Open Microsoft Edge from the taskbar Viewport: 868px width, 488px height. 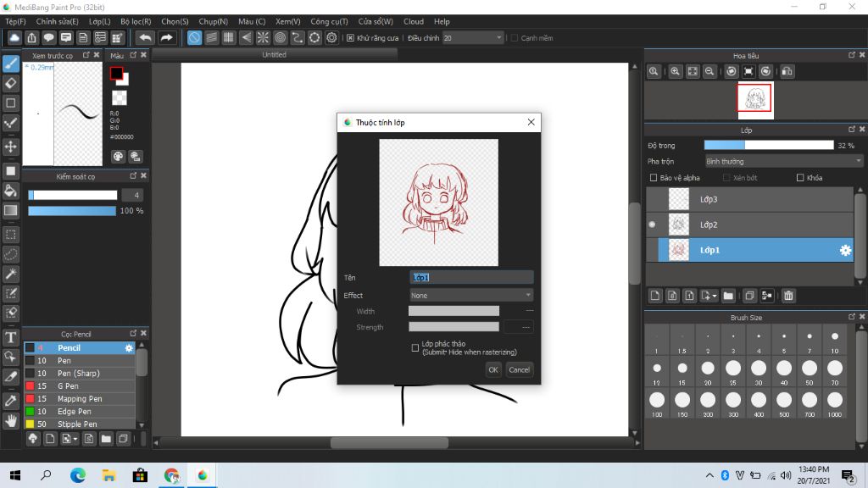coord(78,475)
